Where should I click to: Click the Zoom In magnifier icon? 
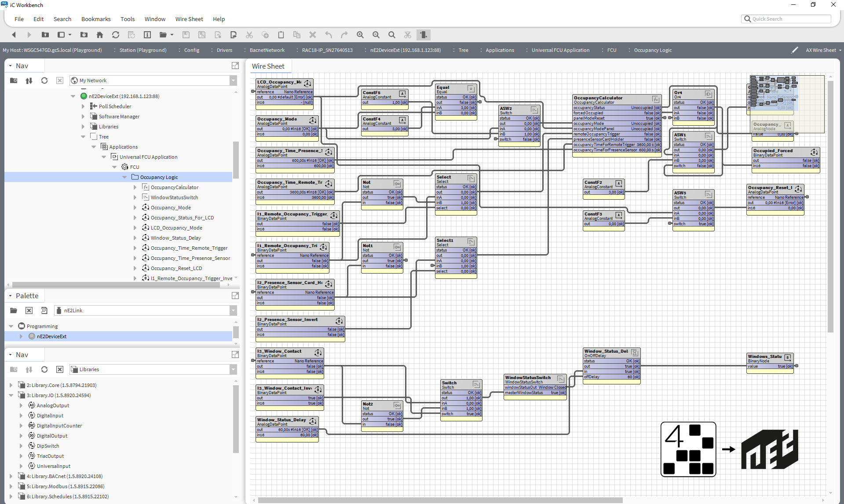(x=360, y=35)
